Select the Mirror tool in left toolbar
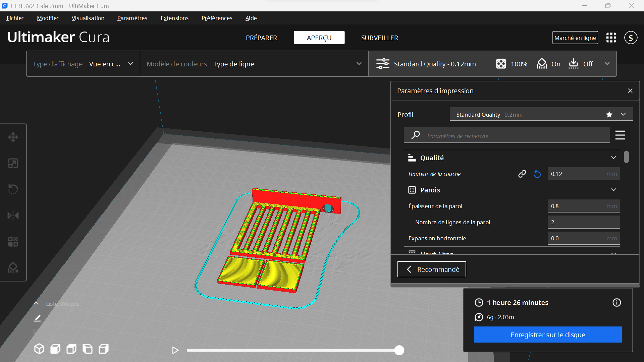The image size is (644, 362). [13, 215]
